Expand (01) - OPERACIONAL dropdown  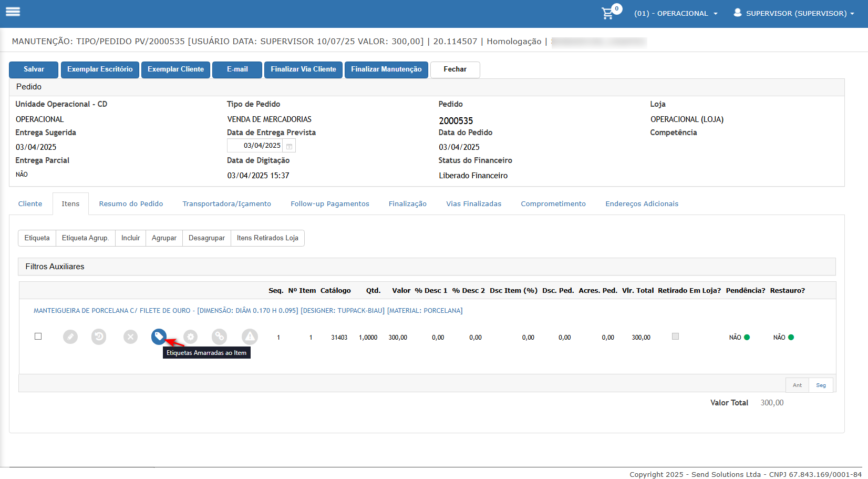tap(676, 14)
